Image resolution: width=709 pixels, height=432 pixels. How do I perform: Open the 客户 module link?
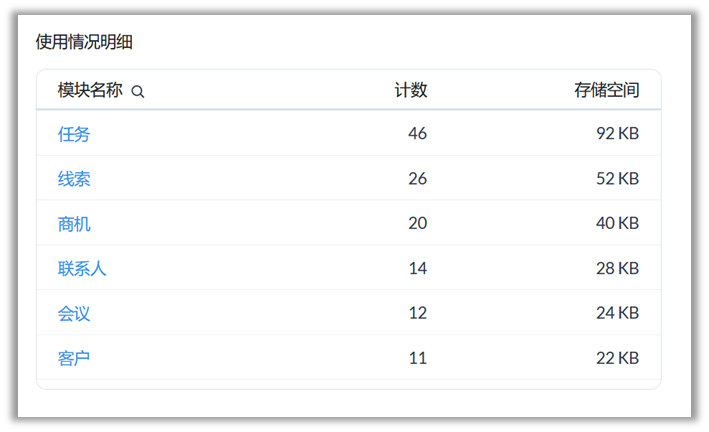74,358
